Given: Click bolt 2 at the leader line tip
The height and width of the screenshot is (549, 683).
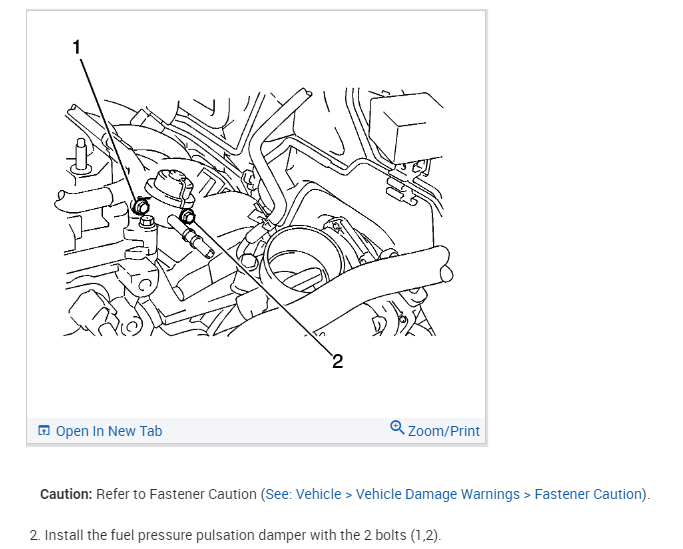Looking at the screenshot, I should pos(188,214).
